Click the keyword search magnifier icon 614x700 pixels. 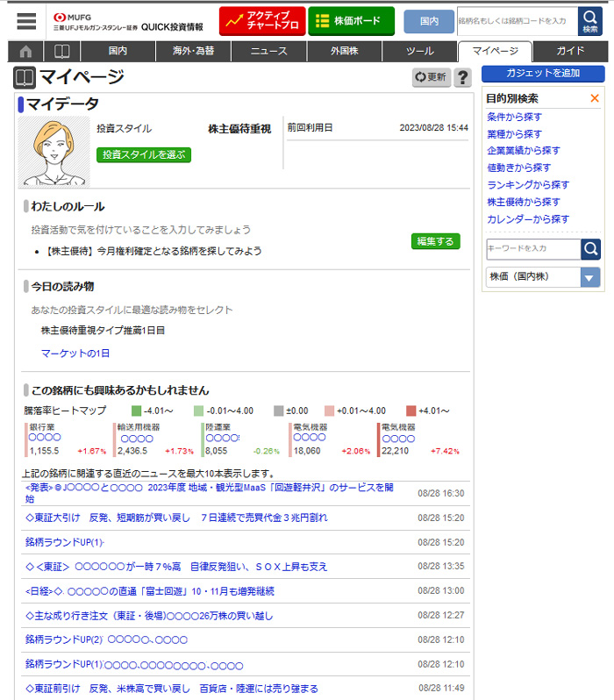pyautogui.click(x=591, y=249)
